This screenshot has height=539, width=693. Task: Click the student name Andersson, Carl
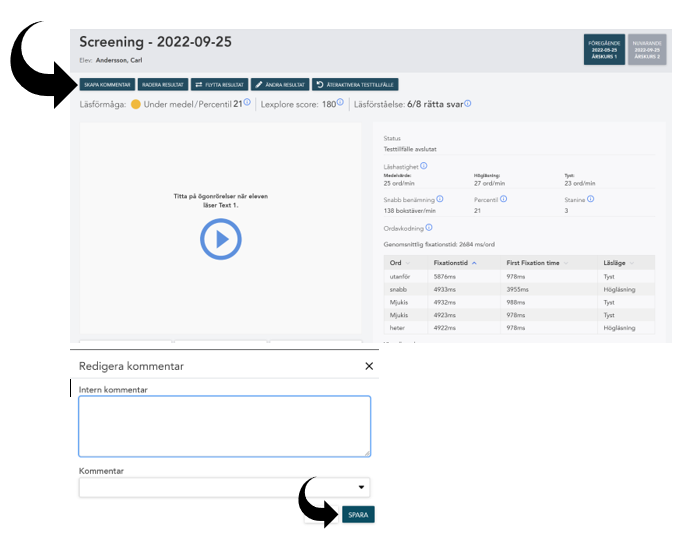point(119,60)
